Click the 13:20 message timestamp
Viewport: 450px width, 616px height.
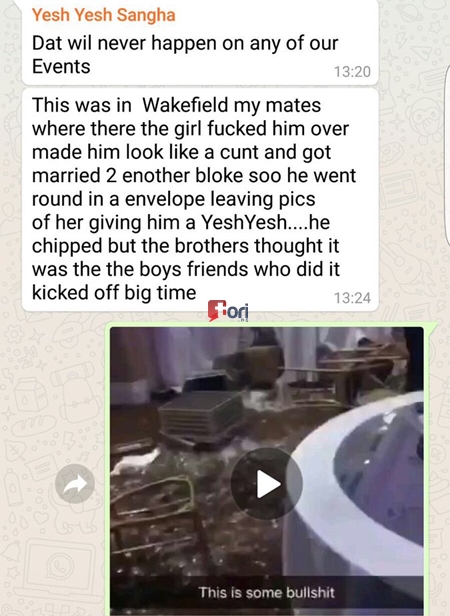pyautogui.click(x=352, y=72)
